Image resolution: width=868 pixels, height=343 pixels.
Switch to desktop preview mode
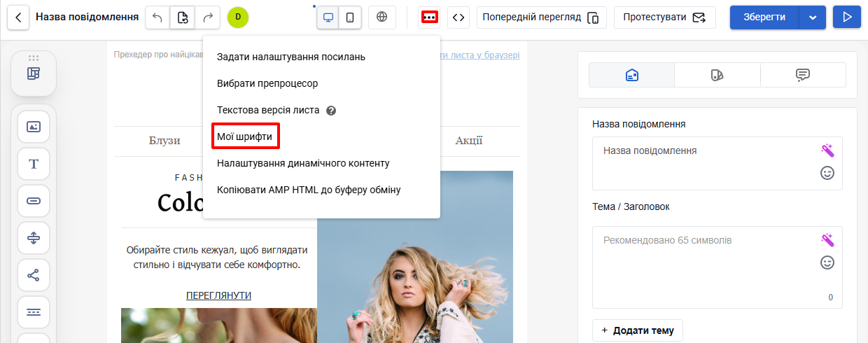[x=328, y=17]
